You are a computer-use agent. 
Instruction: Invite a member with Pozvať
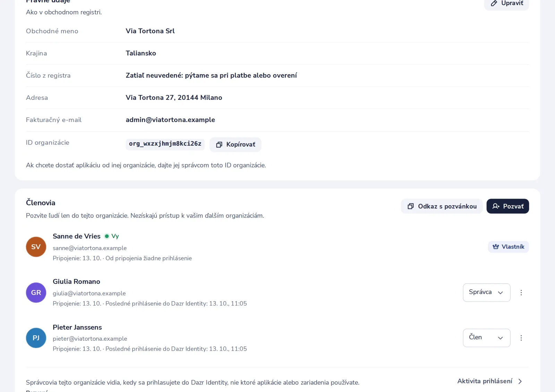[x=507, y=206]
